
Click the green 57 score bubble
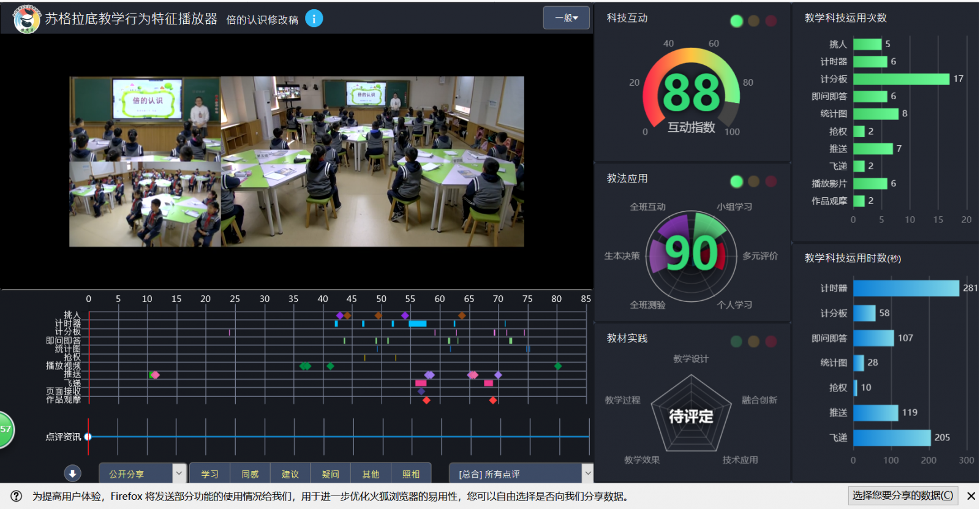point(6,429)
